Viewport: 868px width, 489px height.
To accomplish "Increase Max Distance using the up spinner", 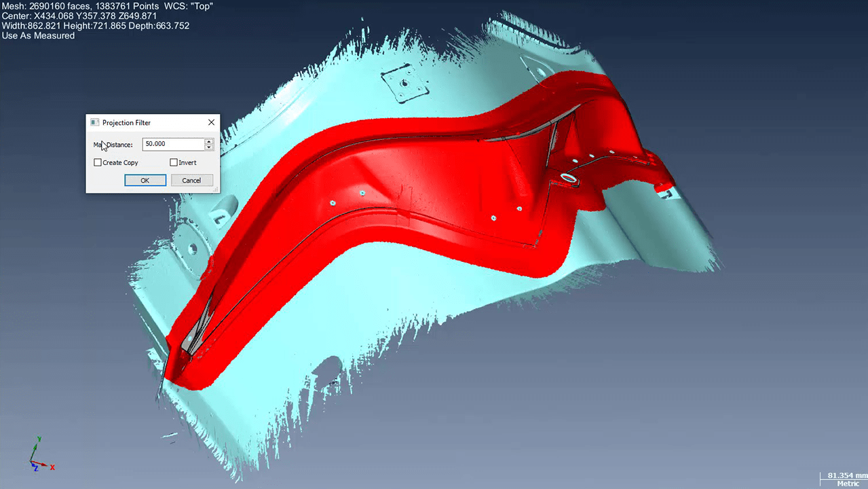I will [208, 141].
